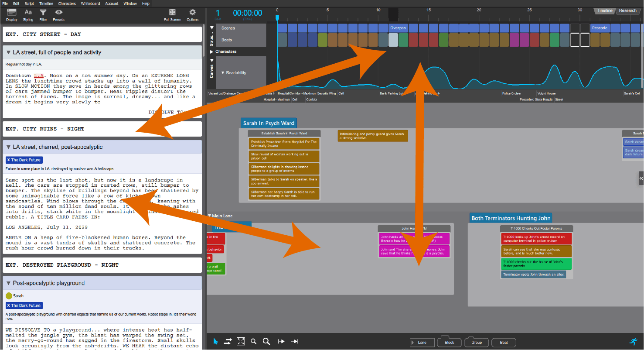Open the Help menu
644x350 pixels.
(146, 3)
